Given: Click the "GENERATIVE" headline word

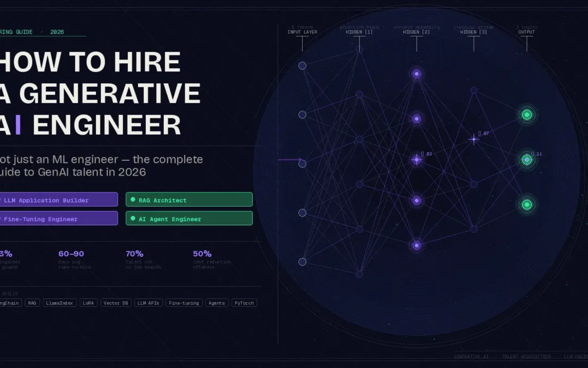Looking at the screenshot, I should tap(110, 94).
